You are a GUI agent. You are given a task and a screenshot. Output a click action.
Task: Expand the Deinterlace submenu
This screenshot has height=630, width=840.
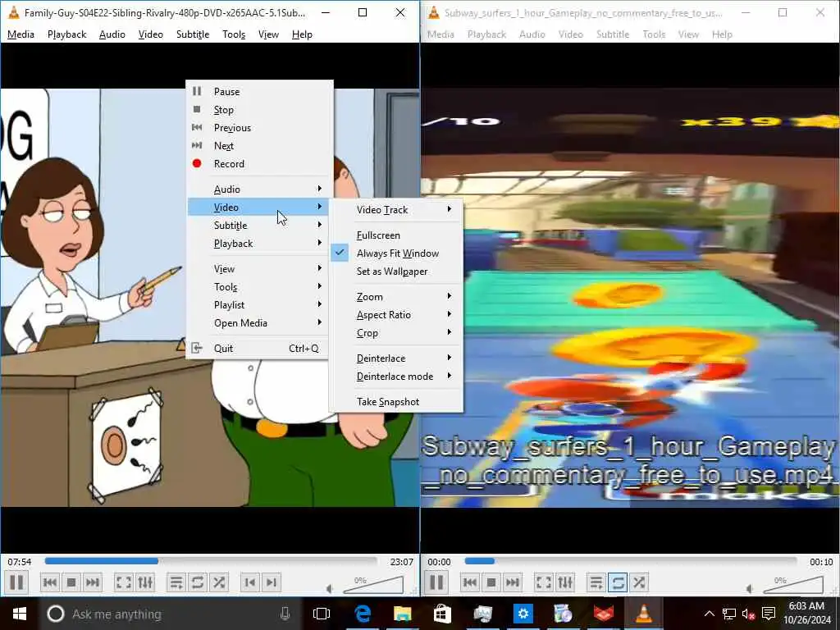point(396,358)
